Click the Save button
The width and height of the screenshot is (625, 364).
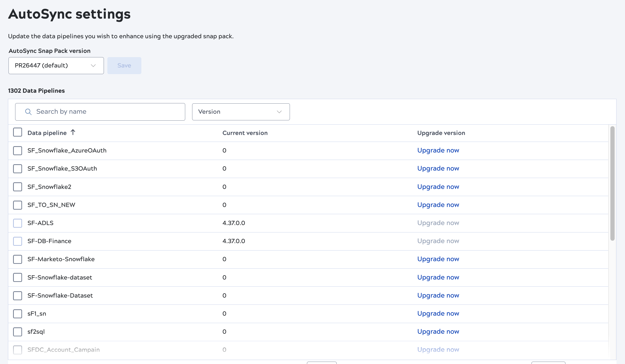pos(124,65)
